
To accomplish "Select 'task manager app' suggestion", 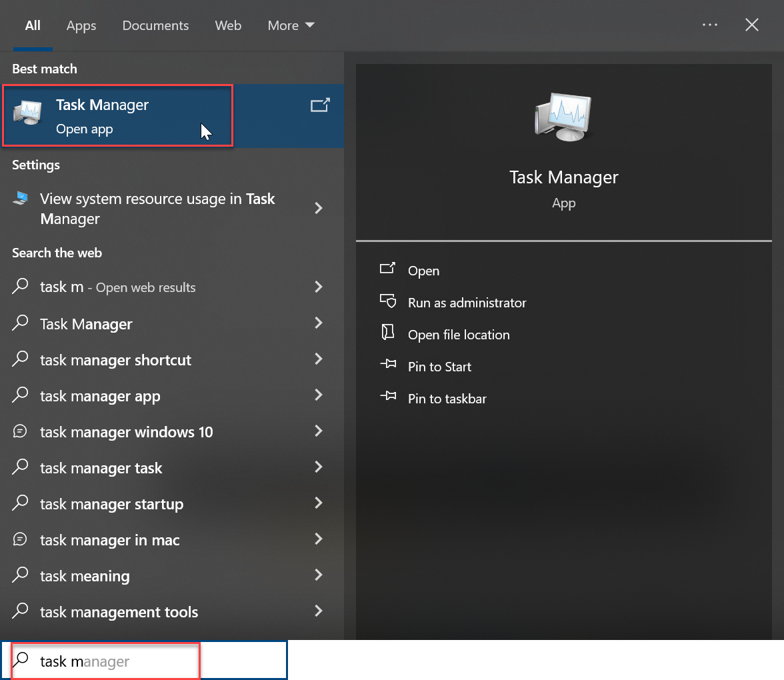I will (x=172, y=395).
